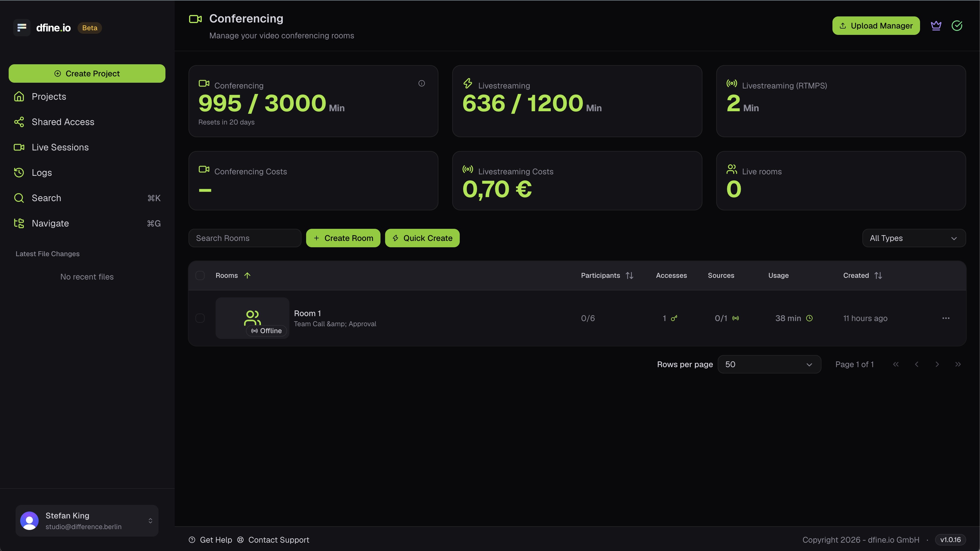Click the Contact Support link
This screenshot has width=980, height=551.
[273, 540]
